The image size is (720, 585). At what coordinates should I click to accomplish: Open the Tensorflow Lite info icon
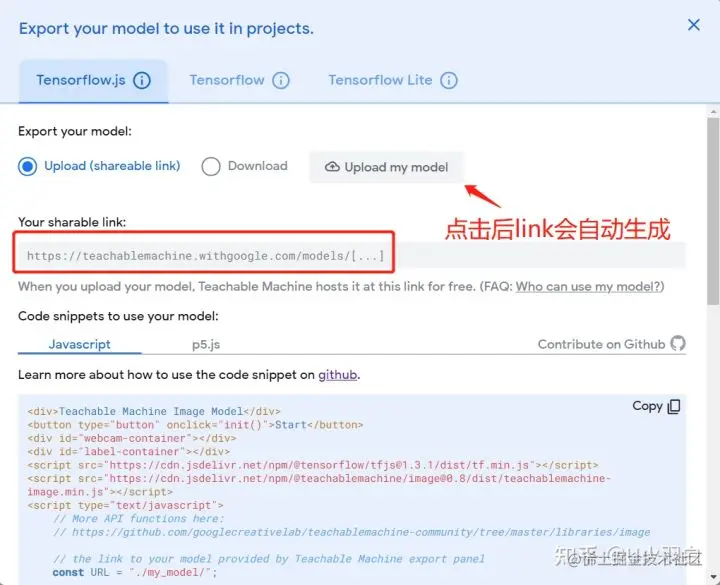tap(449, 80)
